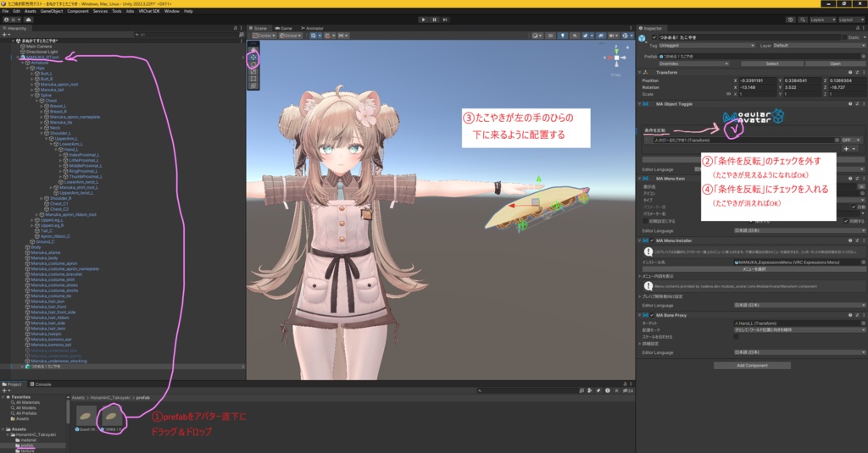
Task: Click the Step frame button
Action: (x=444, y=19)
